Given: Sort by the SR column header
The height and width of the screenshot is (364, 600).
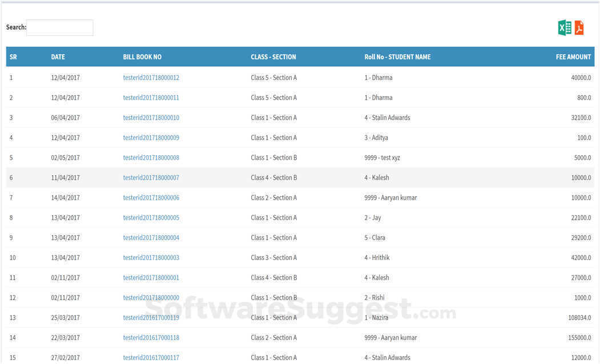Looking at the screenshot, I should pos(13,57).
